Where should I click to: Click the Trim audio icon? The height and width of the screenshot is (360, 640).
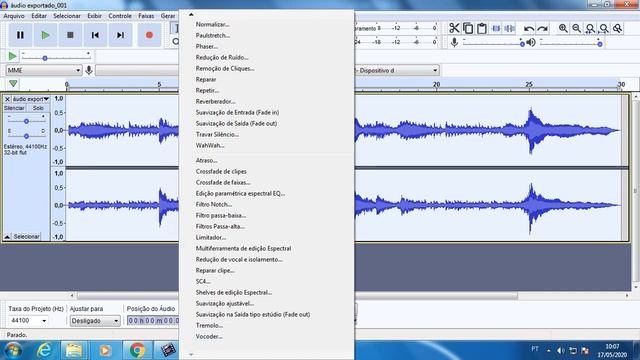[496, 28]
